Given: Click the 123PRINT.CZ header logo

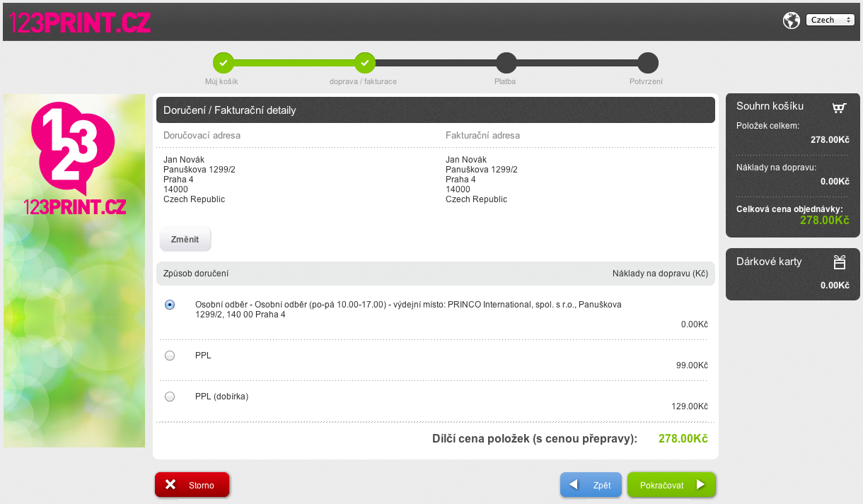Looking at the screenshot, I should 80,22.
